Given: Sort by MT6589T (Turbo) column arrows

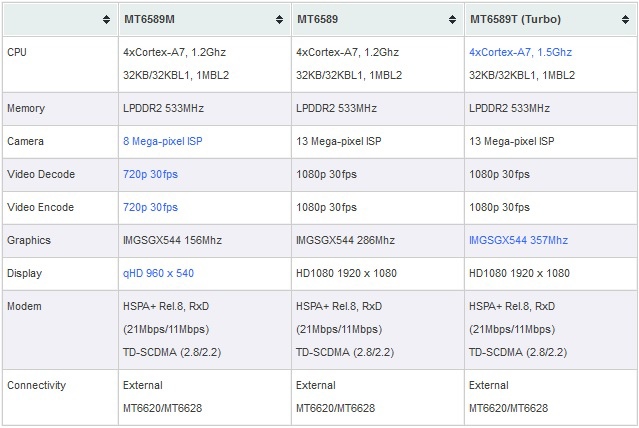Looking at the screenshot, I should (625, 19).
